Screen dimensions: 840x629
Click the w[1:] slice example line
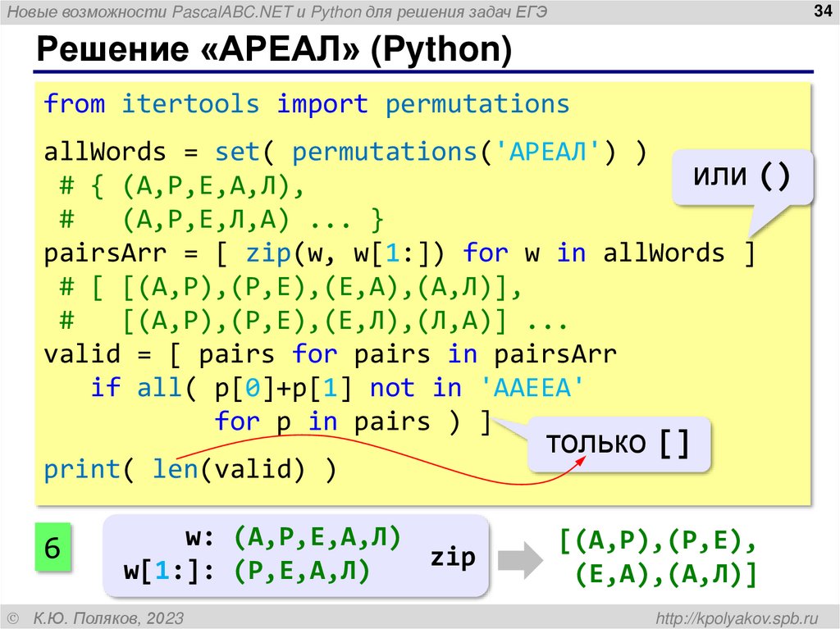(248, 570)
